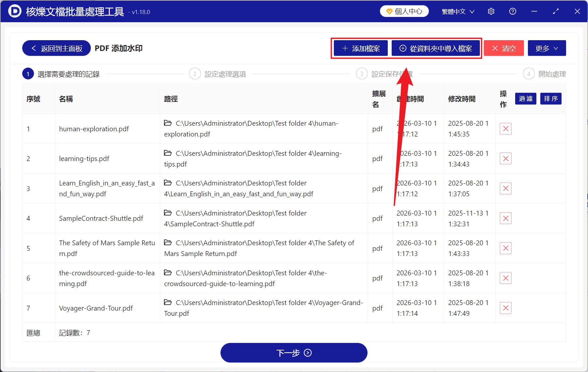
Task: Open settings via the gear icon
Action: (x=491, y=11)
